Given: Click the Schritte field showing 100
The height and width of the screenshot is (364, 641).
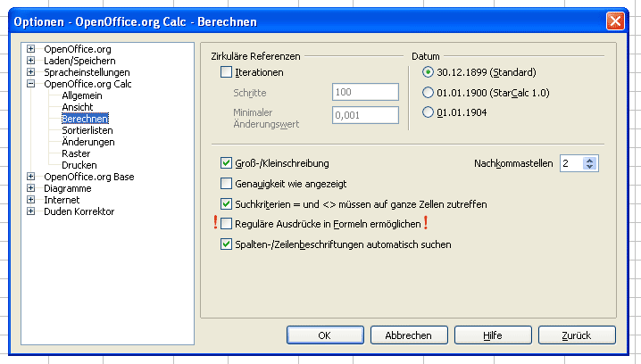Looking at the screenshot, I should 365,92.
